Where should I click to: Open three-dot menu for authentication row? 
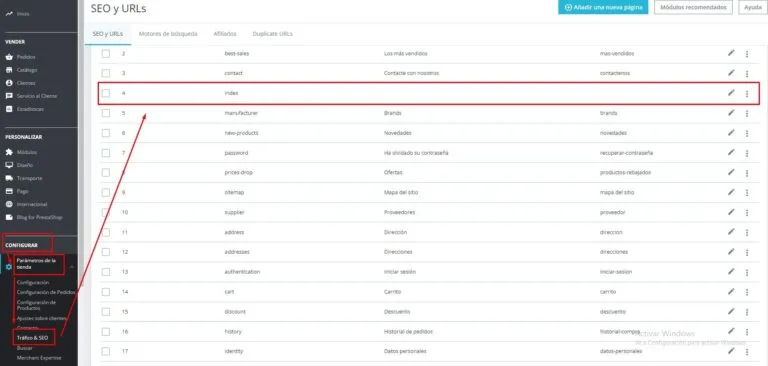click(x=747, y=272)
